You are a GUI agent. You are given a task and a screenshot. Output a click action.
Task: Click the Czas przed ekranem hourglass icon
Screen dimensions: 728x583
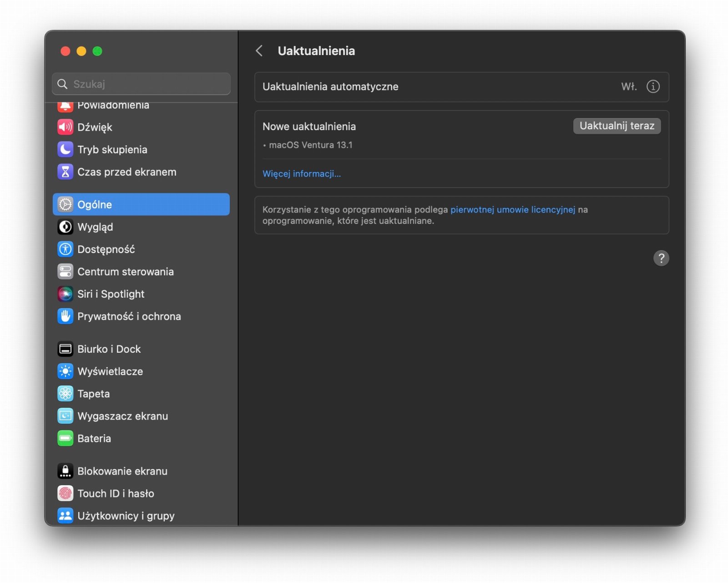[x=65, y=172]
